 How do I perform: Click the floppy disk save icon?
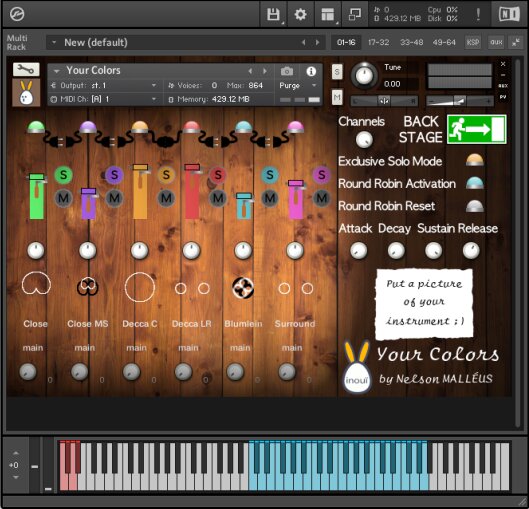point(273,15)
